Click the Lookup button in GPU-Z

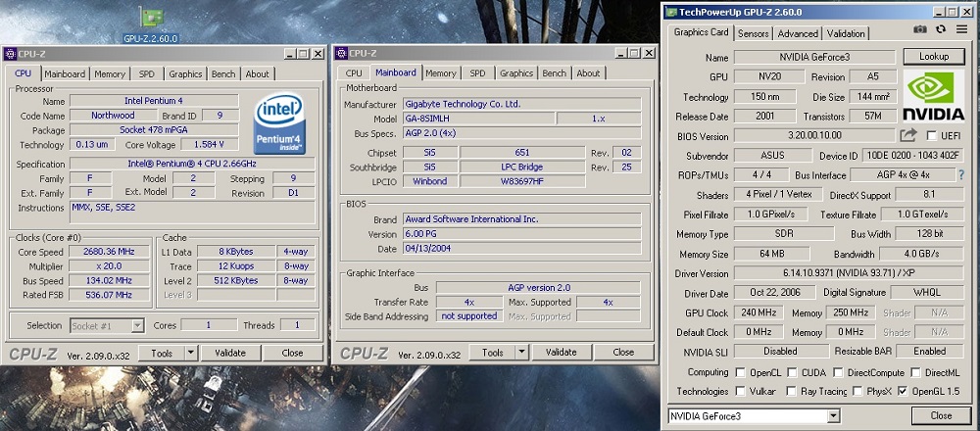(934, 56)
